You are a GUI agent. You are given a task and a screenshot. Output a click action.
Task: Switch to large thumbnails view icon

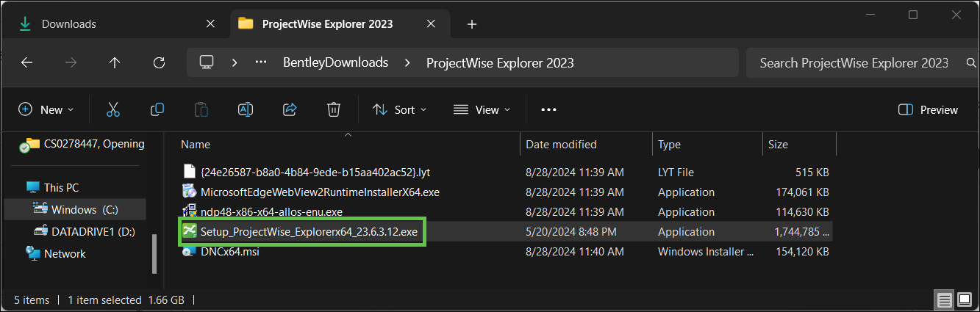[x=964, y=300]
